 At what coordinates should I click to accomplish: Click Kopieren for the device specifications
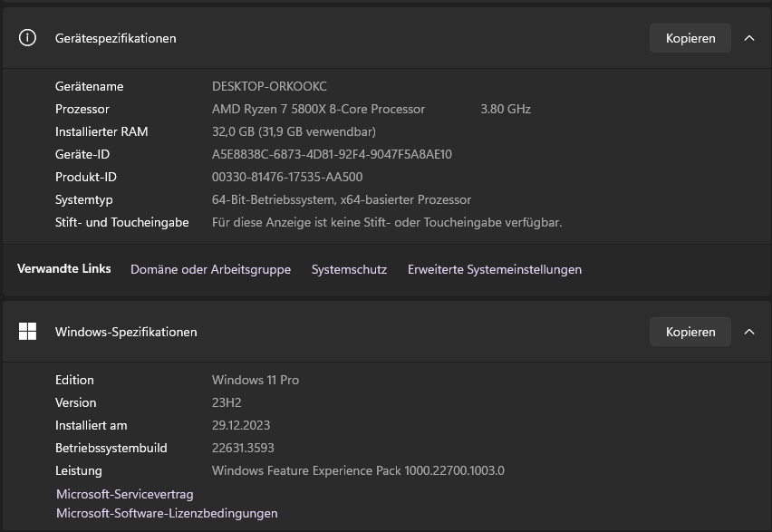[690, 38]
